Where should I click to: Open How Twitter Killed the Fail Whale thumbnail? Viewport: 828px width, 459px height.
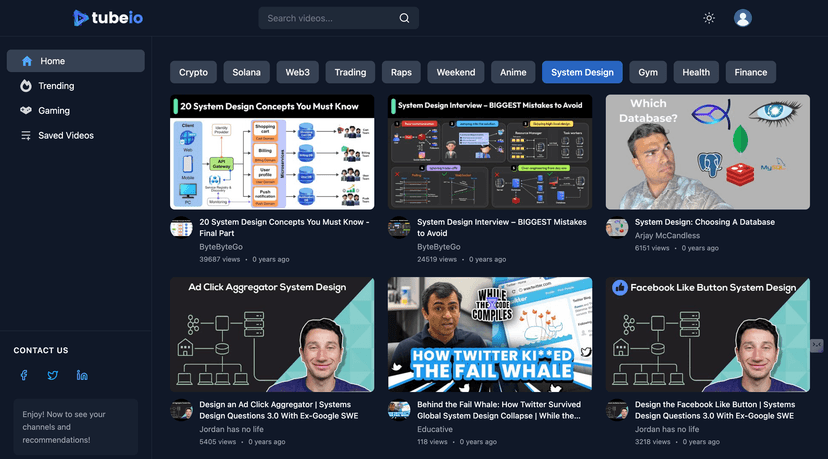[490, 335]
